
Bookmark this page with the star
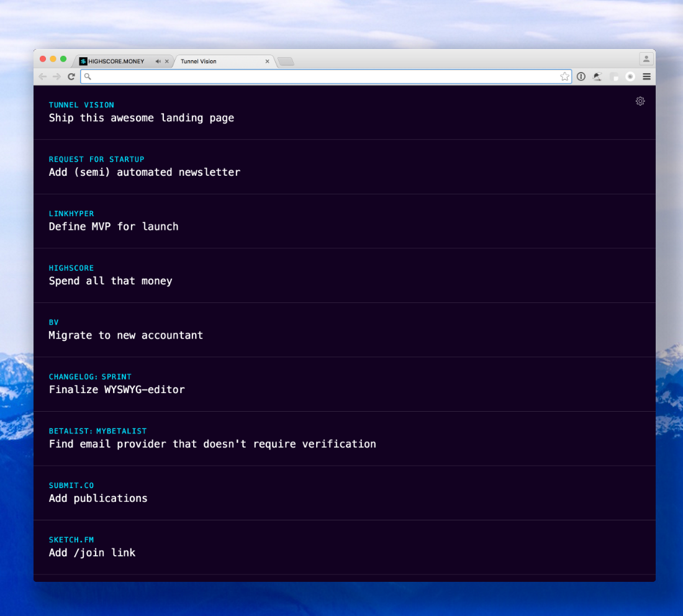click(x=564, y=76)
